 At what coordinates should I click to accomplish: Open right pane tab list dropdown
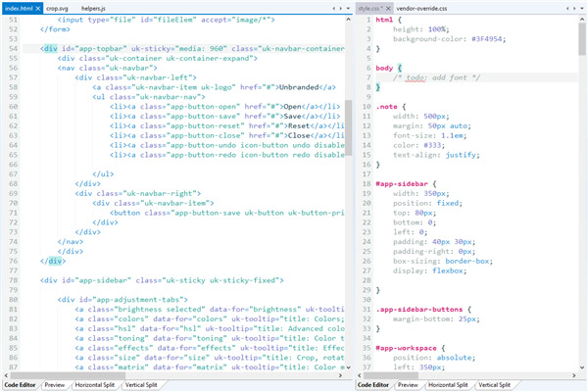coord(582,8)
